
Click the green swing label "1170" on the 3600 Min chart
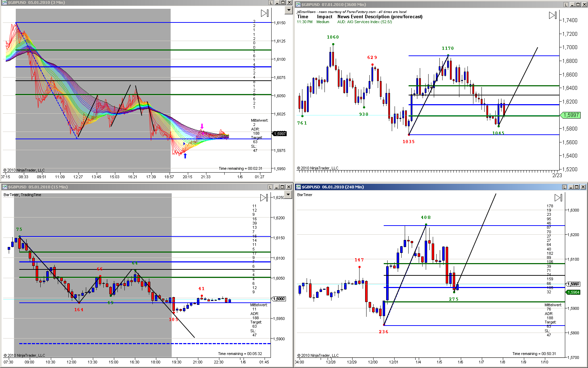click(x=448, y=48)
